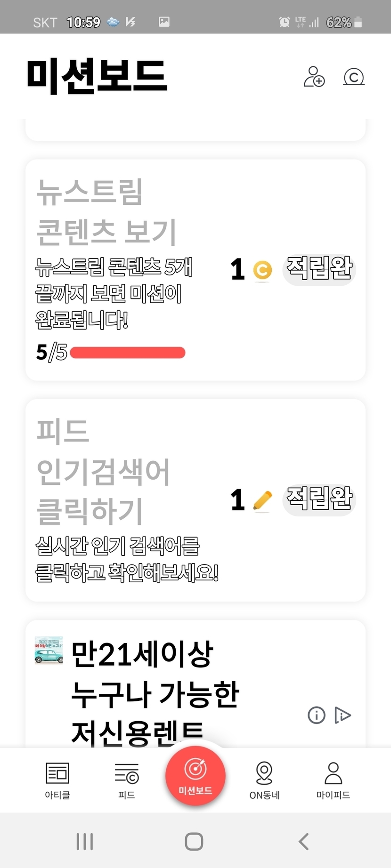Tap the car rental ad thumbnail
391x868 pixels.
coord(49,651)
